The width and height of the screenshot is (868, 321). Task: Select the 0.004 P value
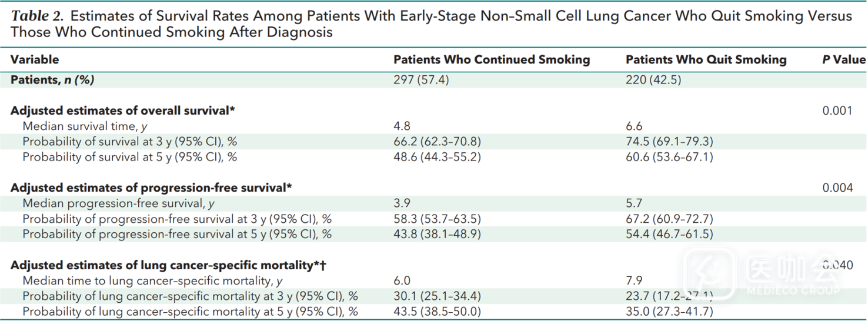pos(837,188)
